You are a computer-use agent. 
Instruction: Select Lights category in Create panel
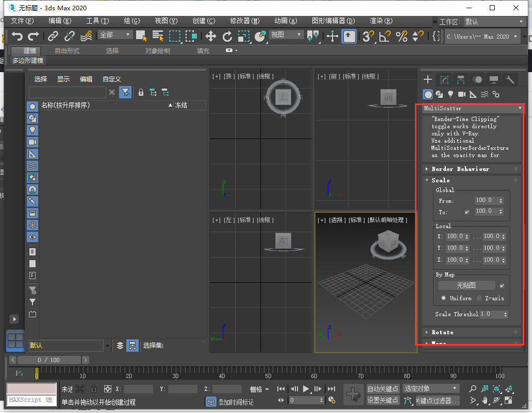(x=451, y=94)
